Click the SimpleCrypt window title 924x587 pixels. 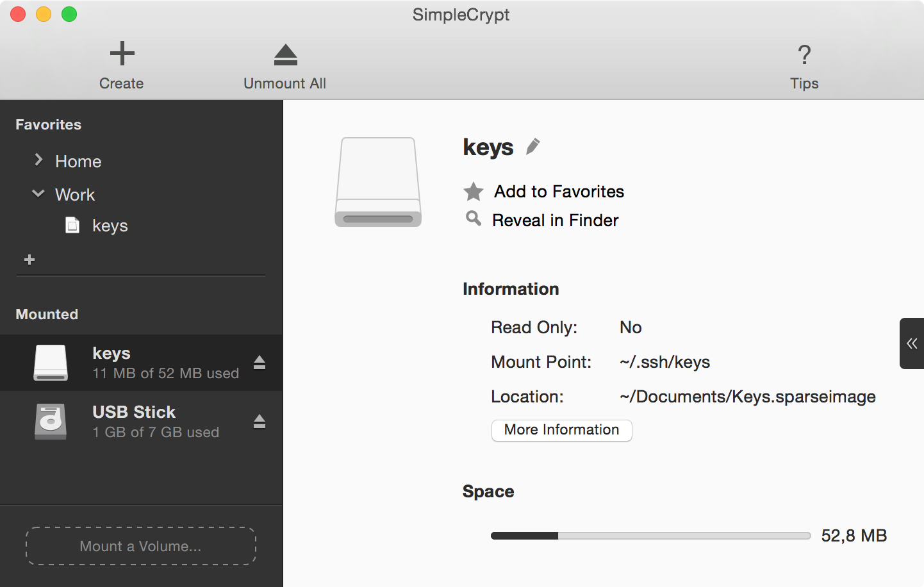(461, 15)
